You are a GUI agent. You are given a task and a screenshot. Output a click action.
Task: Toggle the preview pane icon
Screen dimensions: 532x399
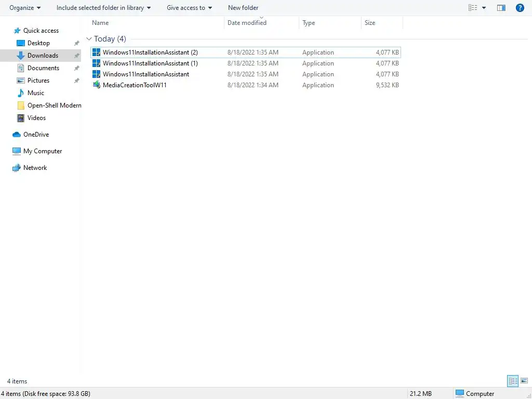pyautogui.click(x=501, y=7)
